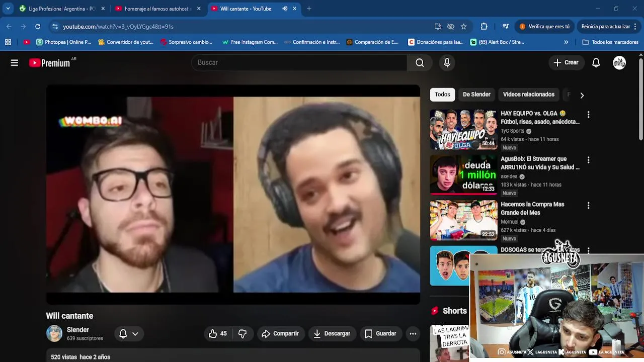
Task: Switch to homenaje al famoso autohost tab
Action: (x=158, y=9)
